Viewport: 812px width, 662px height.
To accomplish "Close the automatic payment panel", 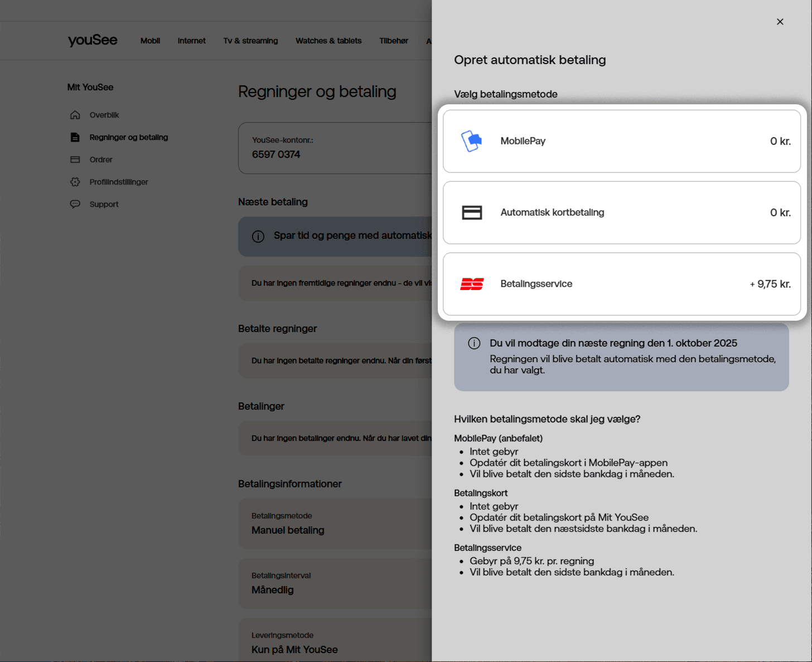I will 780,22.
